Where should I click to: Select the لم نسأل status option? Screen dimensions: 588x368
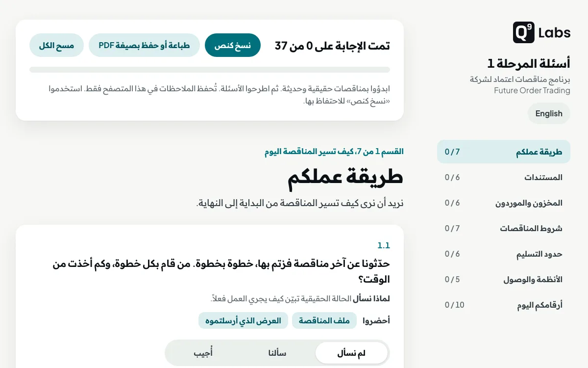tap(351, 353)
